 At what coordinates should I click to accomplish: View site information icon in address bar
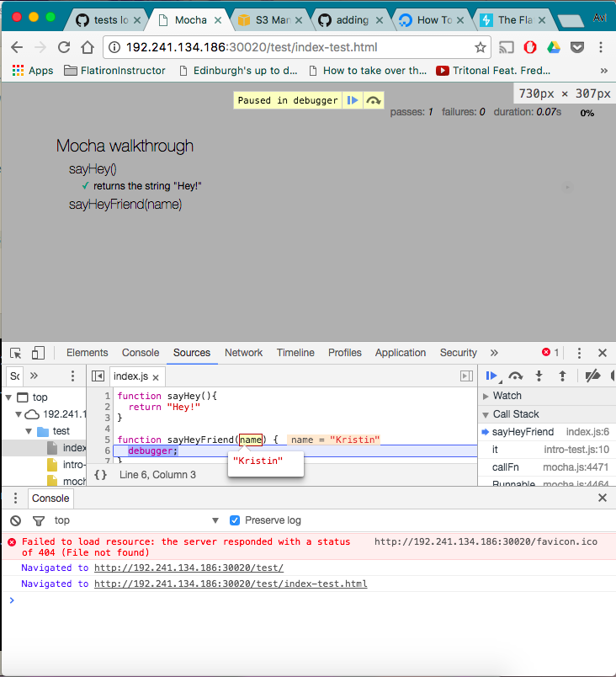tap(114, 47)
